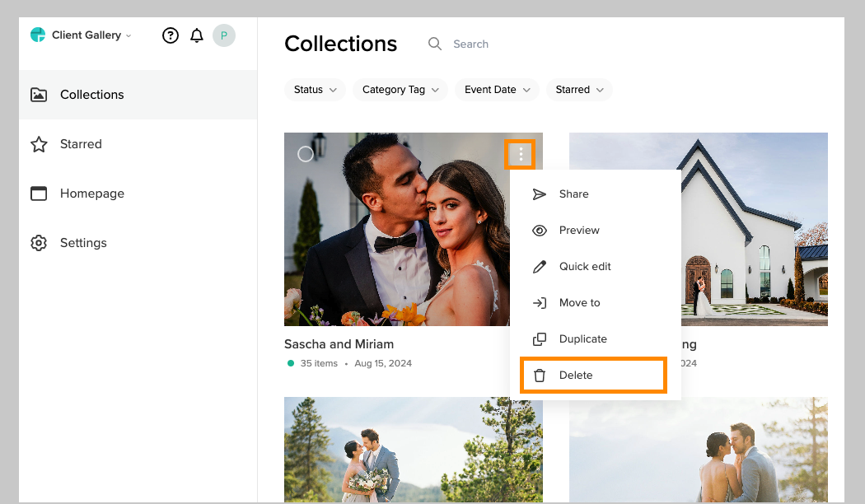This screenshot has width=865, height=504.
Task: Open the Status filter dropdown
Action: pyautogui.click(x=315, y=90)
